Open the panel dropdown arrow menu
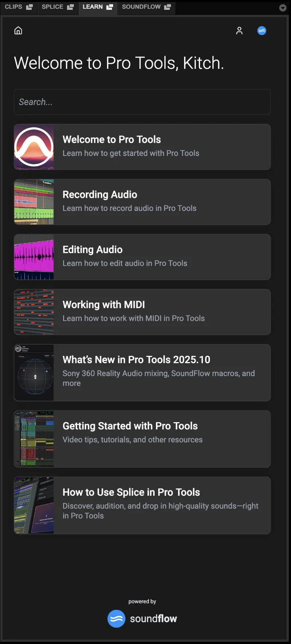The height and width of the screenshot is (644, 291). pyautogui.click(x=283, y=8)
